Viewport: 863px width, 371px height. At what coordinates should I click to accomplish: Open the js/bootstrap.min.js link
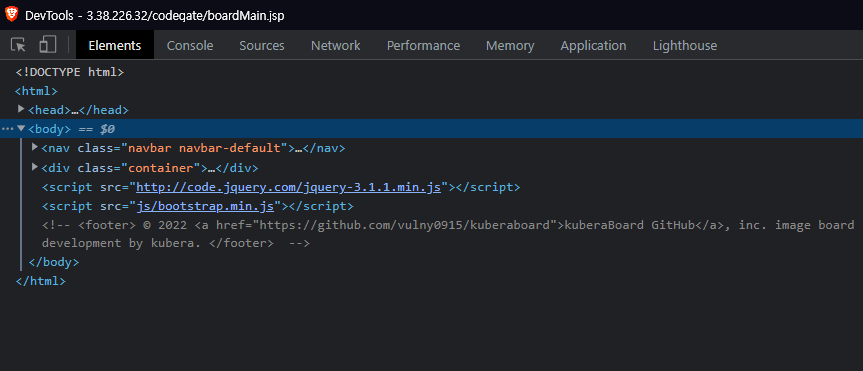(205, 206)
